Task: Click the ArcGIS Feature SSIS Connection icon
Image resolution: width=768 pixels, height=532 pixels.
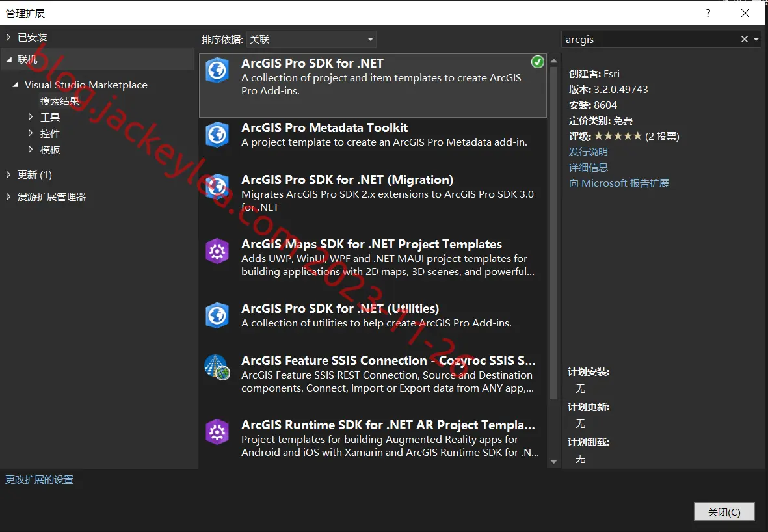Action: [217, 367]
